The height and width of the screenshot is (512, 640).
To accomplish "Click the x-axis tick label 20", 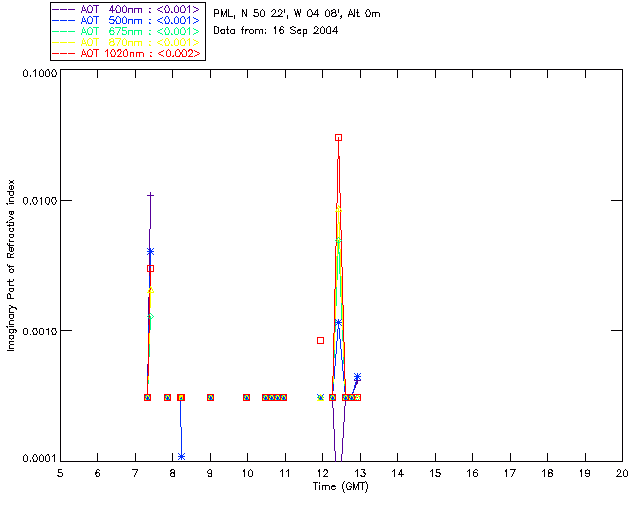I will (622, 473).
